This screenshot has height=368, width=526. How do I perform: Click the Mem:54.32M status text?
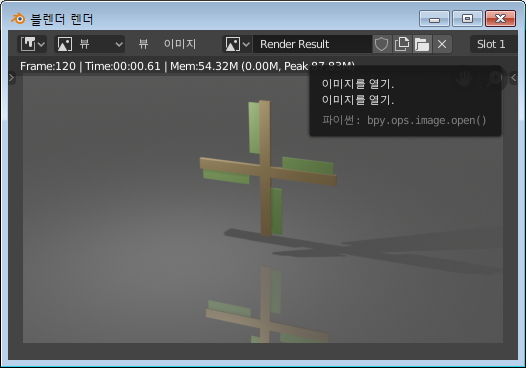[204, 66]
